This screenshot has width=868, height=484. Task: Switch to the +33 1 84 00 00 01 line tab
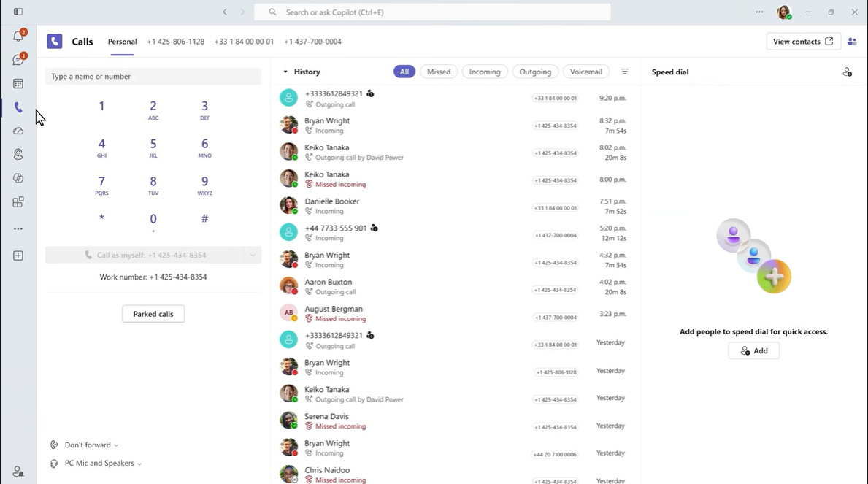point(244,42)
